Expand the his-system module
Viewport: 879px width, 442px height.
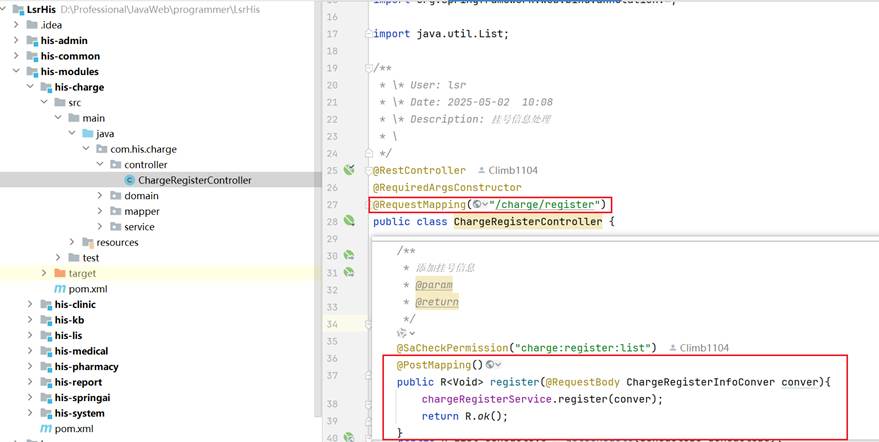coord(30,413)
